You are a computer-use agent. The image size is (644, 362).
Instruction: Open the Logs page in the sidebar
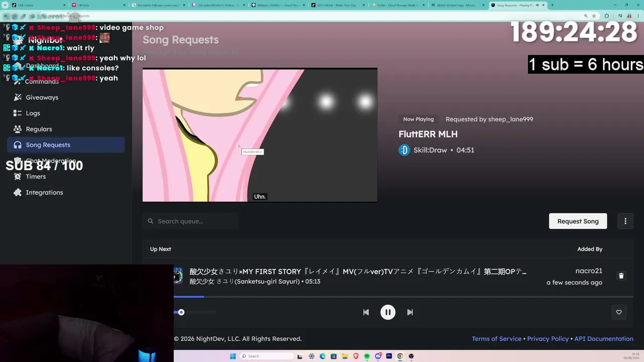pyautogui.click(x=66, y=113)
